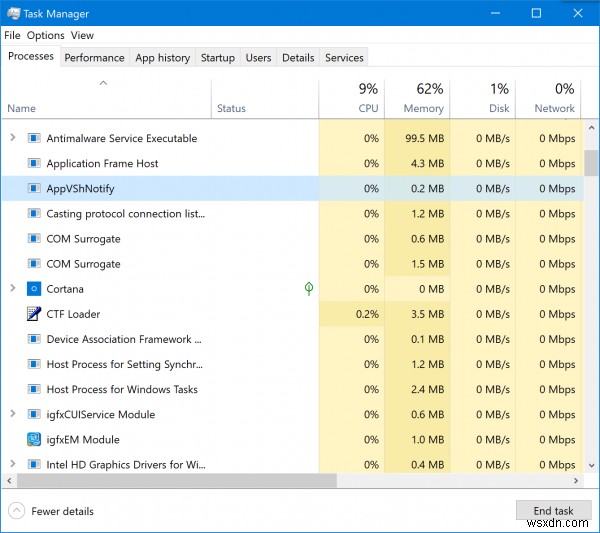
Task: Expand Intel HD Graphics Drivers process group
Action: point(13,464)
